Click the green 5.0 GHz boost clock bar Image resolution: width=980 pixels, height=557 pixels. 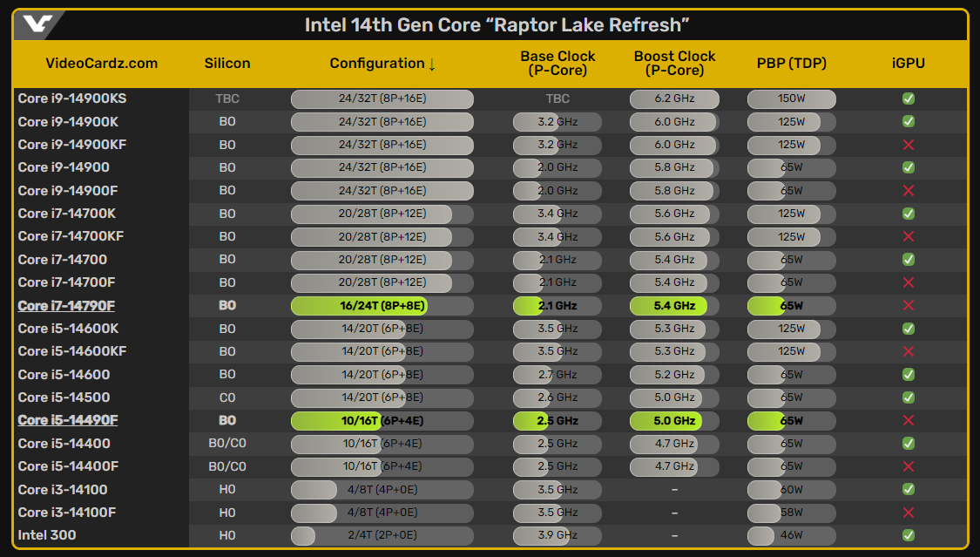(x=674, y=421)
